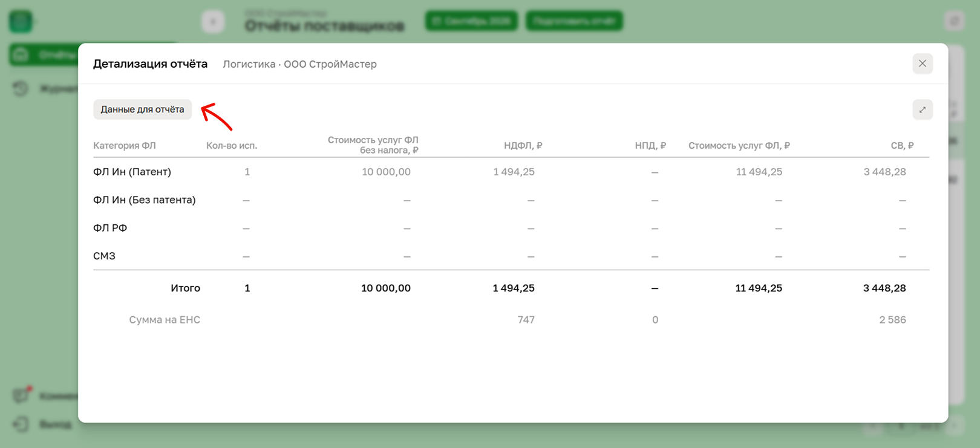The width and height of the screenshot is (980, 448).
Task: Click the Журнал history icon in background sidebar
Action: (21, 89)
